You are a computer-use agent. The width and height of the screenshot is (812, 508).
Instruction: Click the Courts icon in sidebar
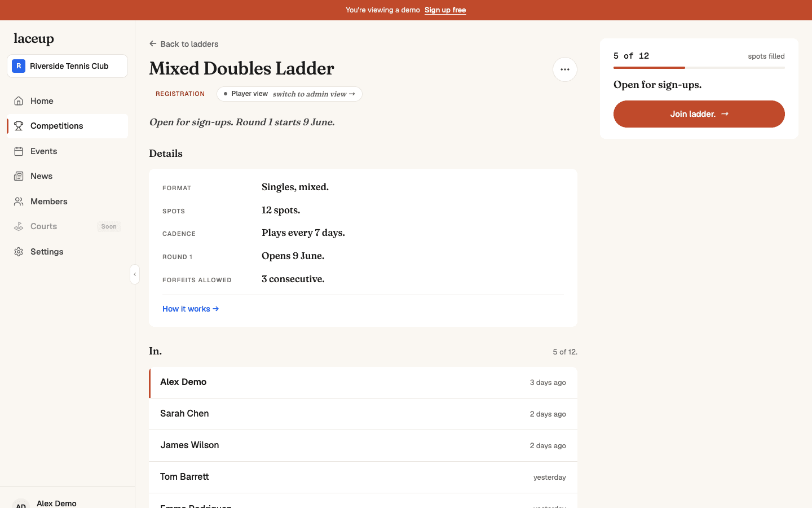[19, 226]
